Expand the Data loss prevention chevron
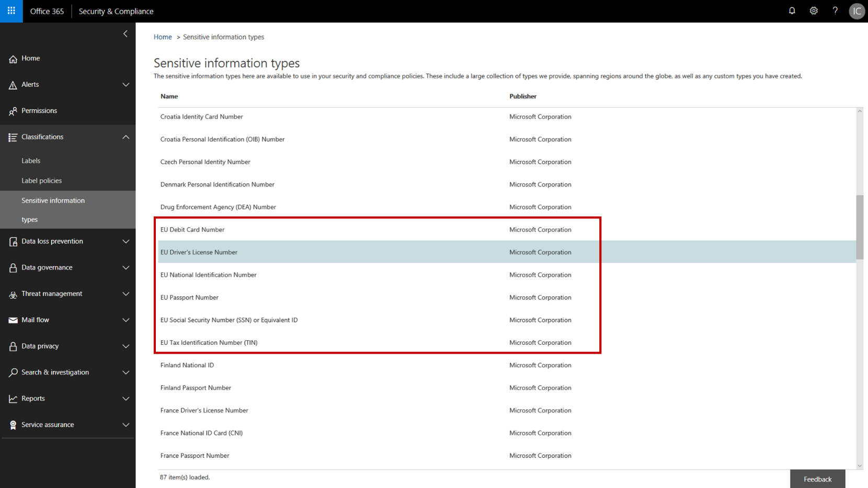The width and height of the screenshot is (868, 488). 125,241
